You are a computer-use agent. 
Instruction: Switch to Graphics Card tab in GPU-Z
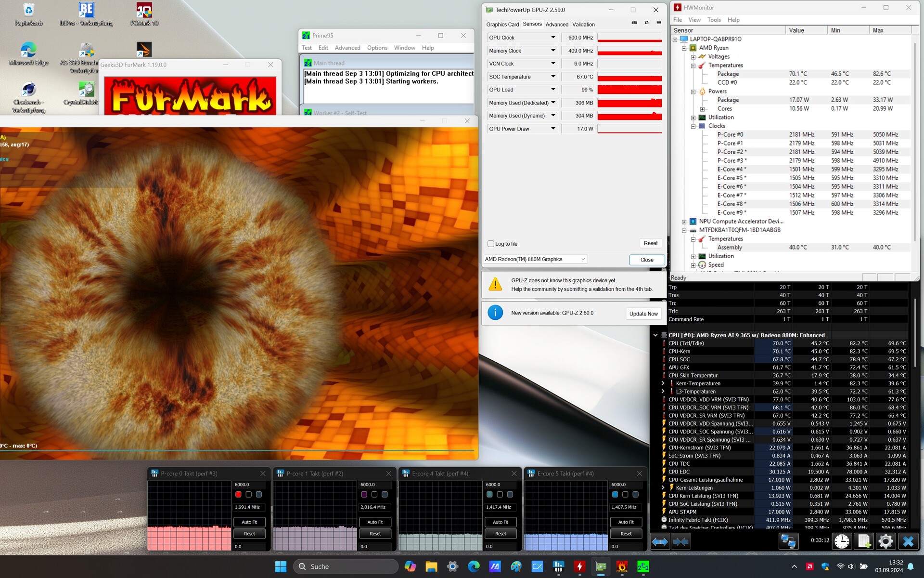click(502, 25)
